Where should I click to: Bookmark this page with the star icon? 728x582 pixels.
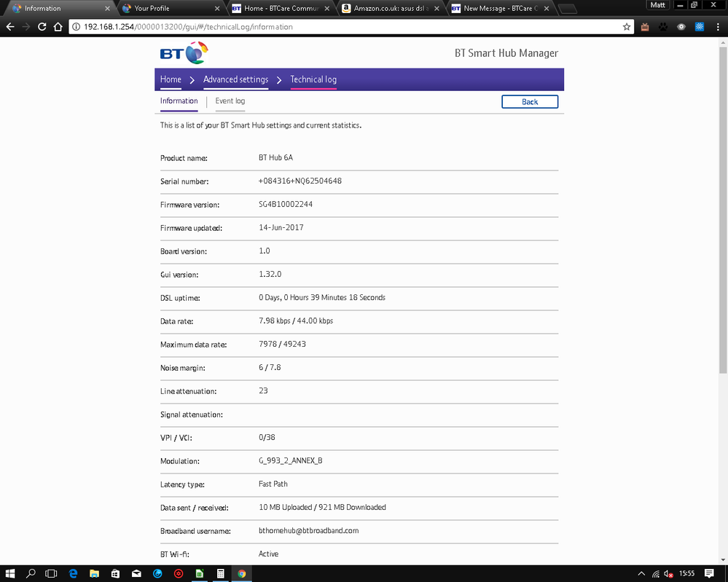pyautogui.click(x=626, y=27)
